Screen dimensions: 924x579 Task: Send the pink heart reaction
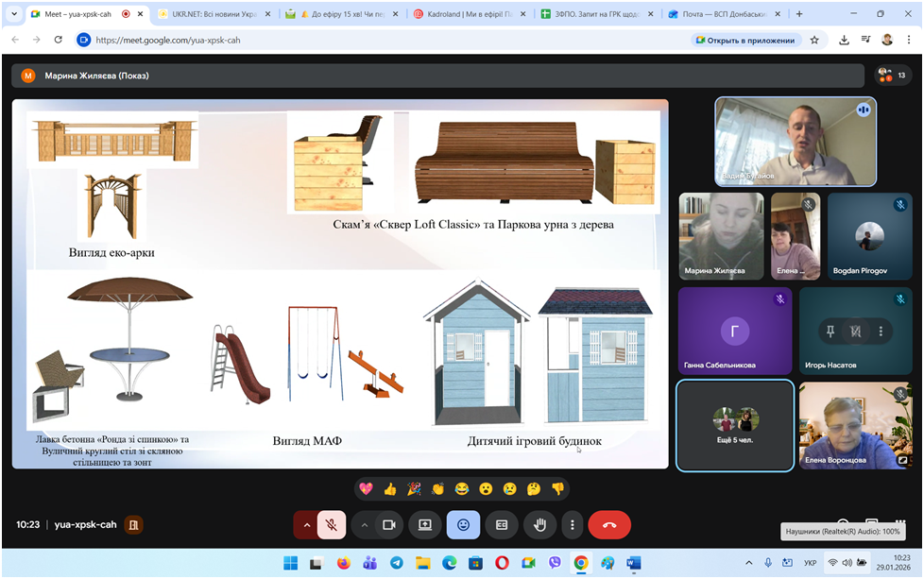pyautogui.click(x=366, y=488)
